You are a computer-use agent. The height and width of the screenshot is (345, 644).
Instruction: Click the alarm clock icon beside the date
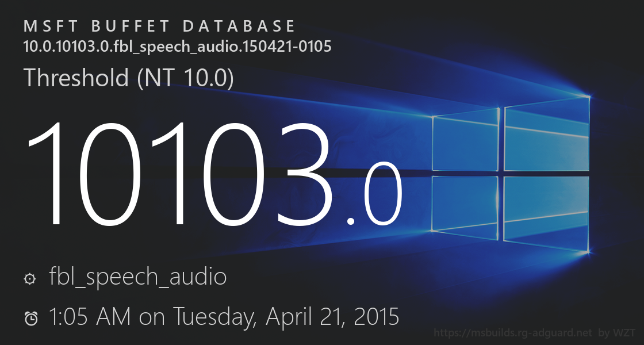pos(31,317)
